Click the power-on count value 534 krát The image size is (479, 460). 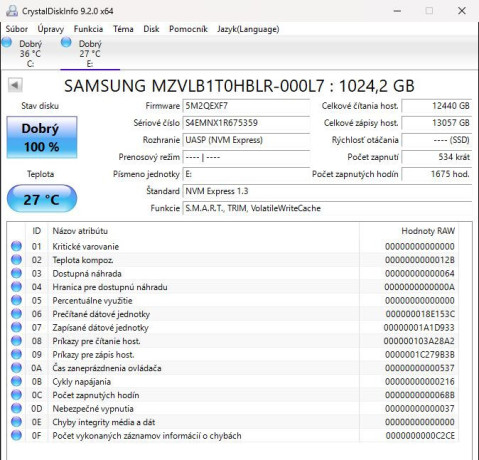pos(437,157)
